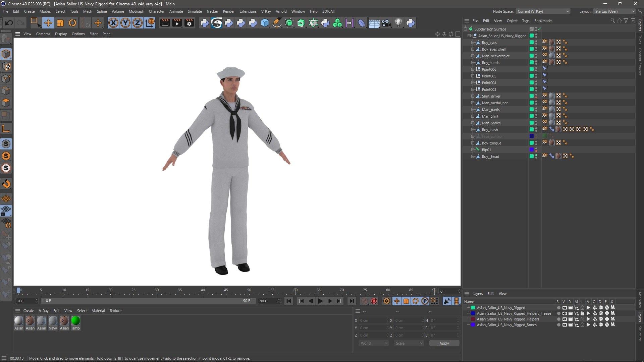Click the end frame 90 F field
The width and height of the screenshot is (644, 362).
tap(269, 301)
